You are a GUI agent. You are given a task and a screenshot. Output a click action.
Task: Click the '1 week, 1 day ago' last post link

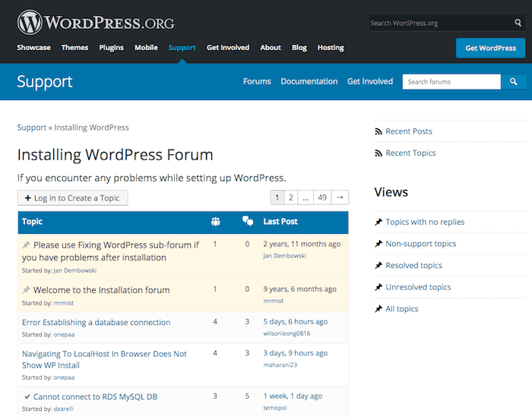[293, 396]
